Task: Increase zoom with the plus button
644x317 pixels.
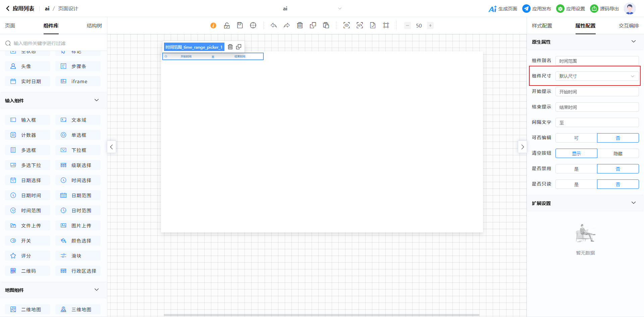Action: click(430, 25)
